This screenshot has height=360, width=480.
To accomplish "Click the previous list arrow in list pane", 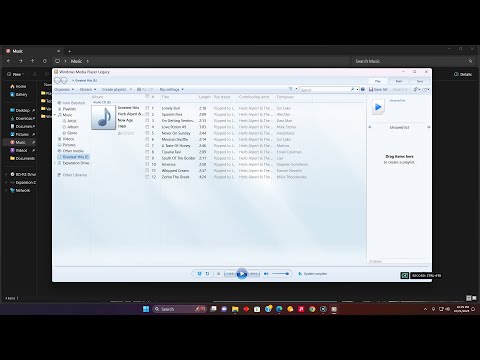I will click(370, 127).
